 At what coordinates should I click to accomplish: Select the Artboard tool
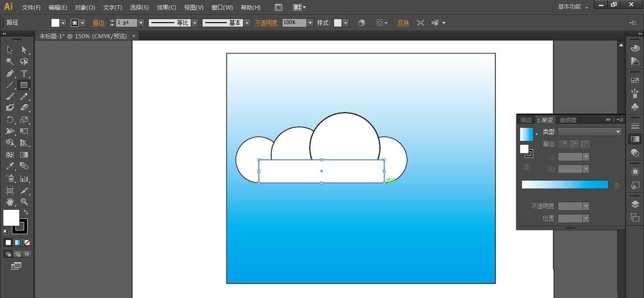click(x=10, y=191)
